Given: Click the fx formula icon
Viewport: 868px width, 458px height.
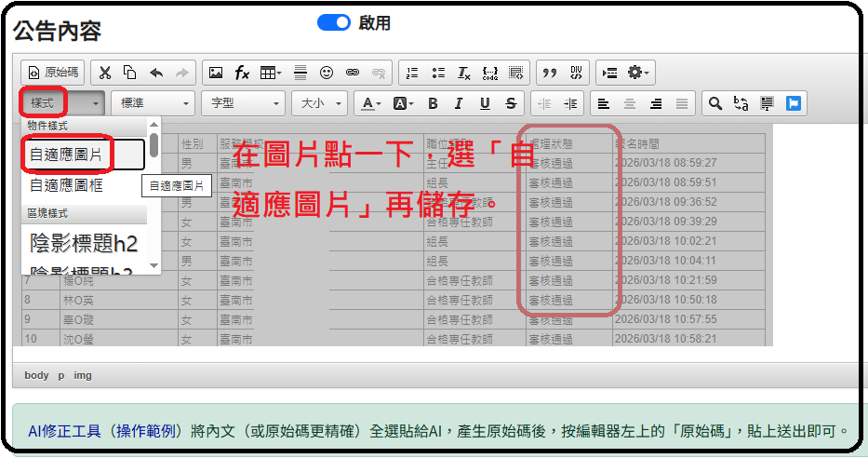Looking at the screenshot, I should point(242,73).
